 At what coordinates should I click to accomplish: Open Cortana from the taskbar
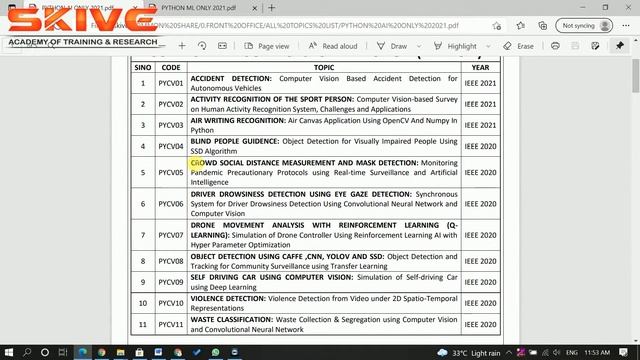coord(45,352)
